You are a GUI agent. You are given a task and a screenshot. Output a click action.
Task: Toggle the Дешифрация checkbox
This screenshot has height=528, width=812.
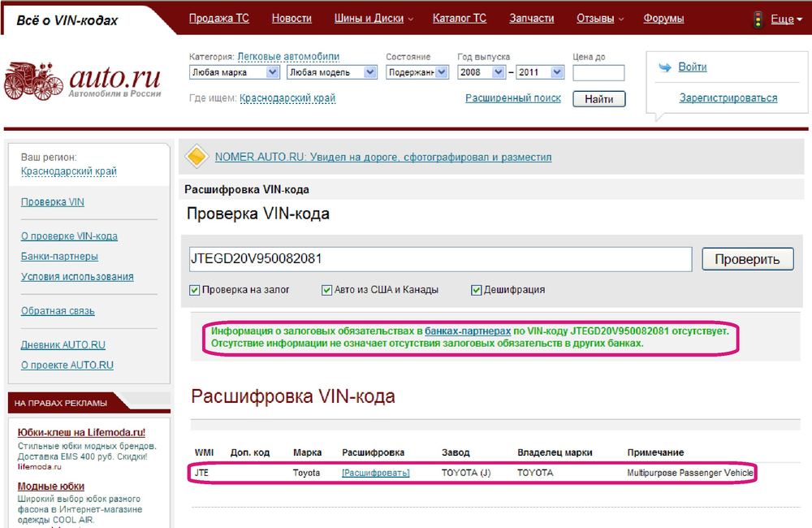476,290
